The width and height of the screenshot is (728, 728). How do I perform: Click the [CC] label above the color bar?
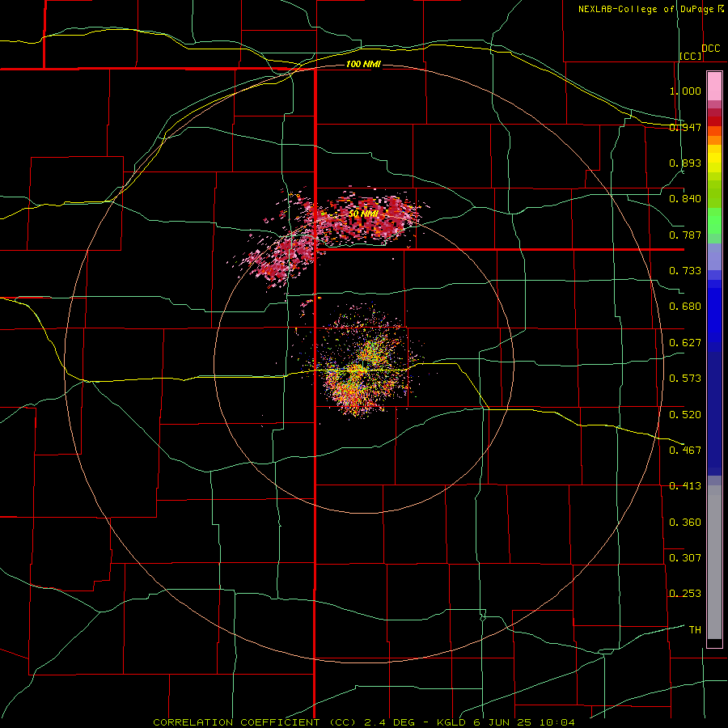click(691, 56)
